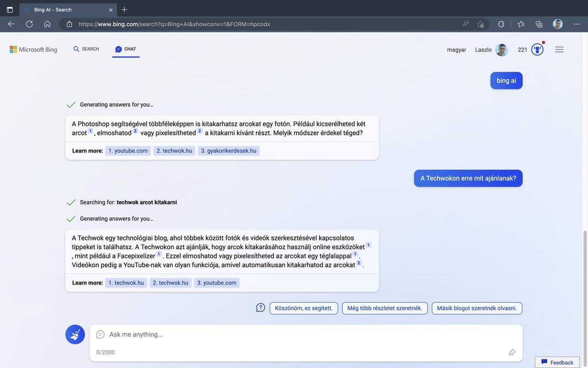The height and width of the screenshot is (368, 588).
Task: Open browser settings and more menu
Action: tap(577, 24)
